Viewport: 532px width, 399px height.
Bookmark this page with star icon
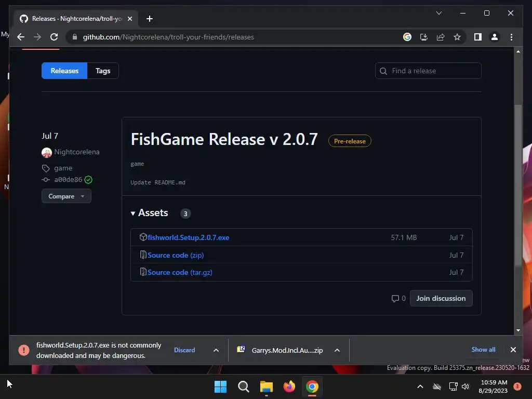click(x=457, y=37)
